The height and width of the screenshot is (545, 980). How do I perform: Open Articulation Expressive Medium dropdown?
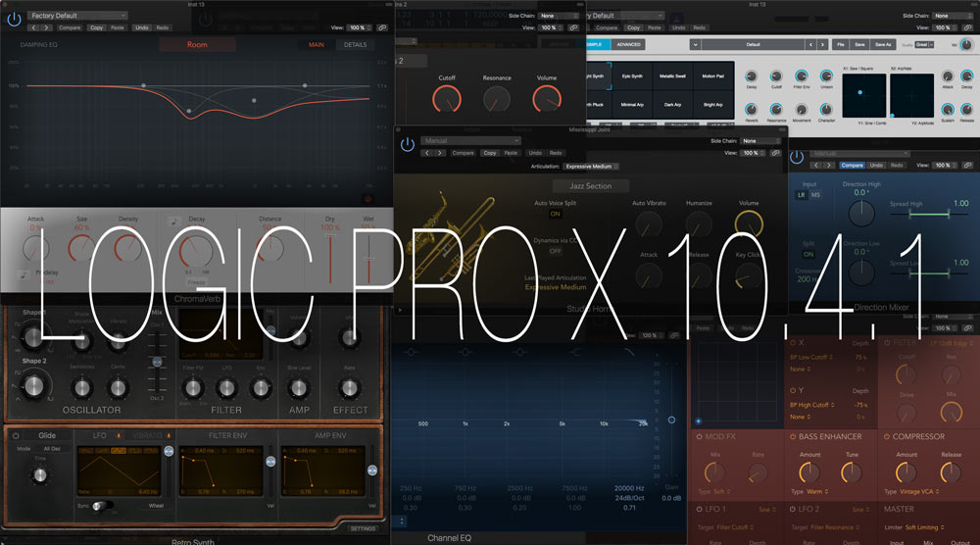(x=595, y=167)
